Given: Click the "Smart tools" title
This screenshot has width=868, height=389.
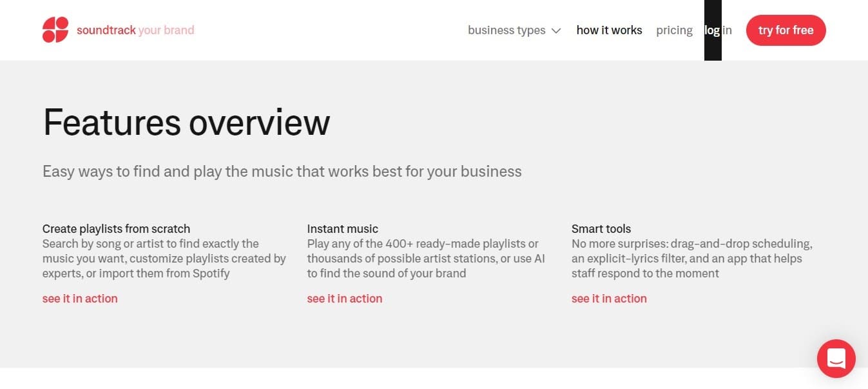Looking at the screenshot, I should [601, 229].
